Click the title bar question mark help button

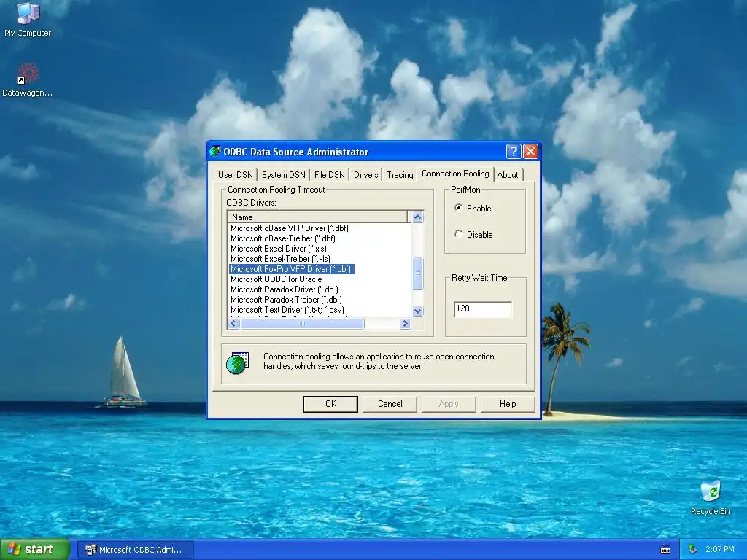[513, 152]
